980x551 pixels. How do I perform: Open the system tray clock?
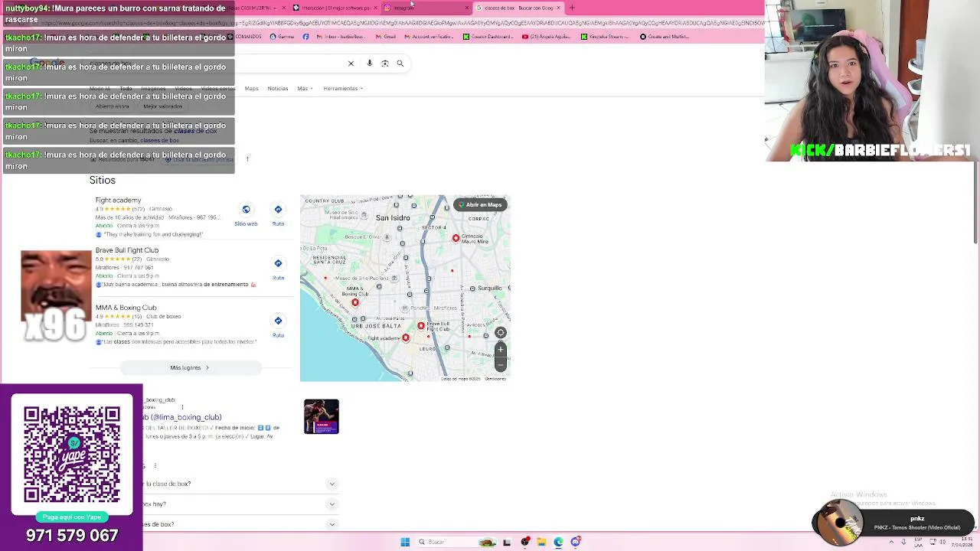point(963,542)
